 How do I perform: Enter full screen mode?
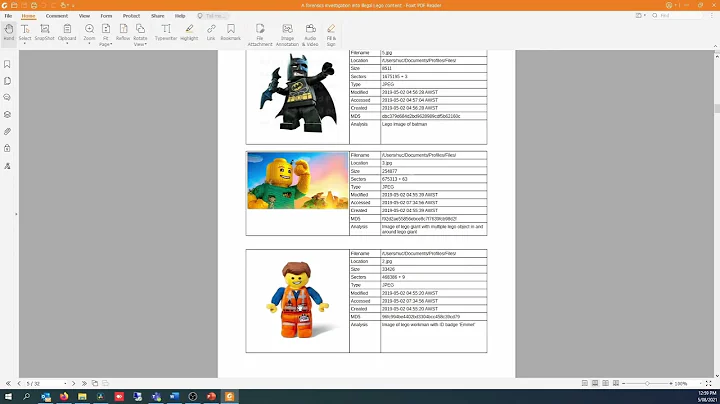[x=709, y=383]
